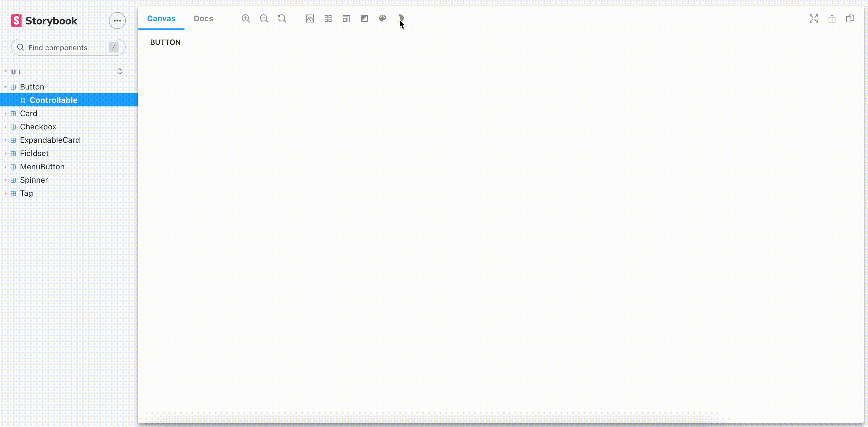This screenshot has width=868, height=427.
Task: Open canvas in new tab icon
Action: [x=832, y=18]
